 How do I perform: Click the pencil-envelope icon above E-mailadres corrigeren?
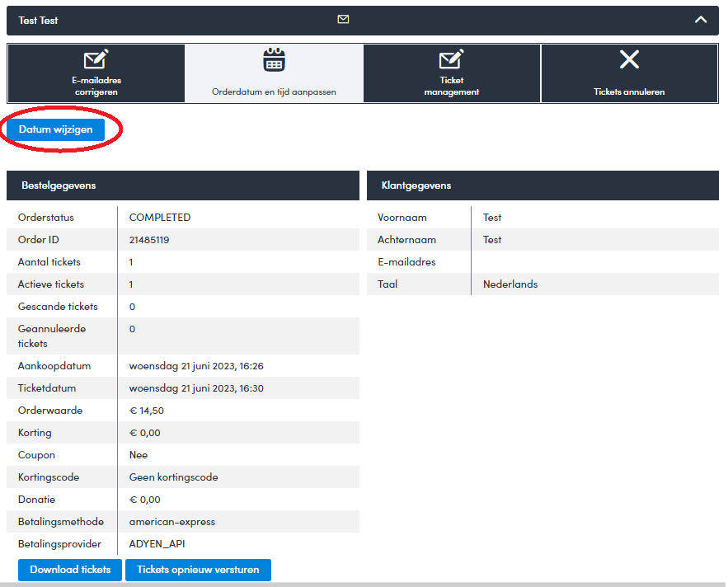tap(96, 59)
